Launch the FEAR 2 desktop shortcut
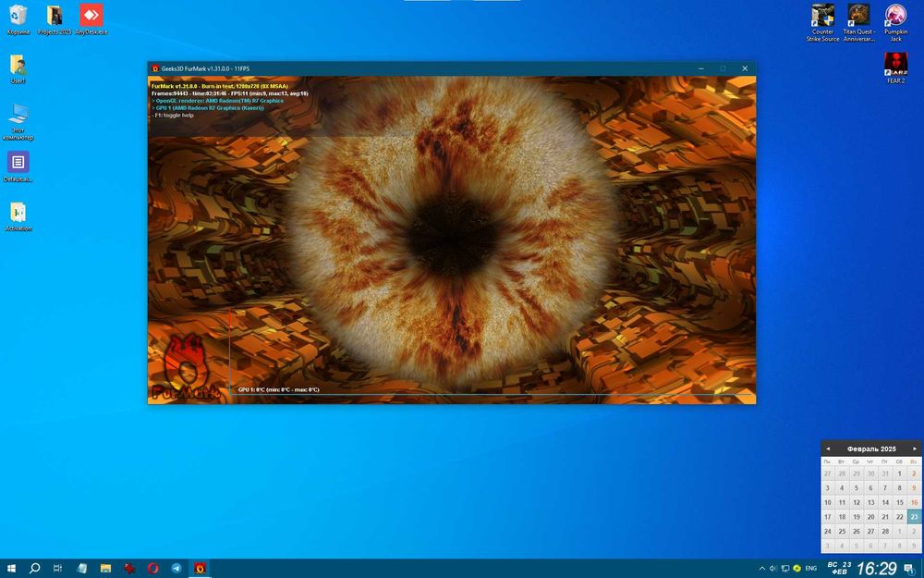 [x=895, y=68]
